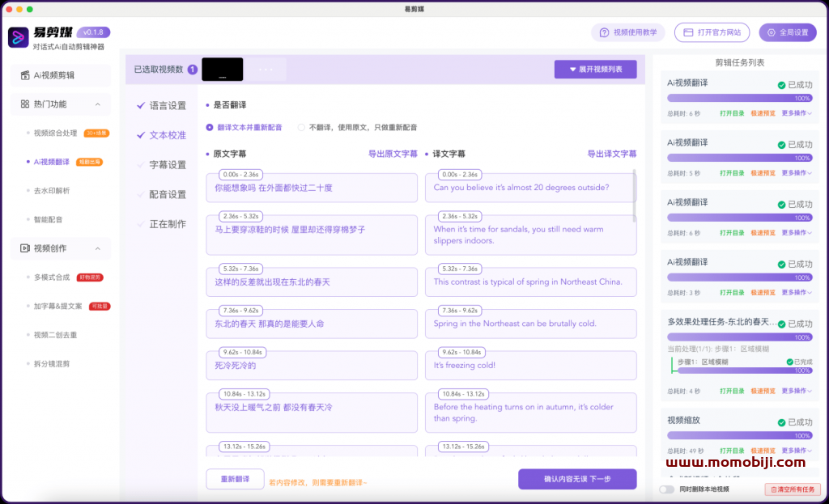
Task: Click the grid icon beside 热门功能
Action: point(24,104)
